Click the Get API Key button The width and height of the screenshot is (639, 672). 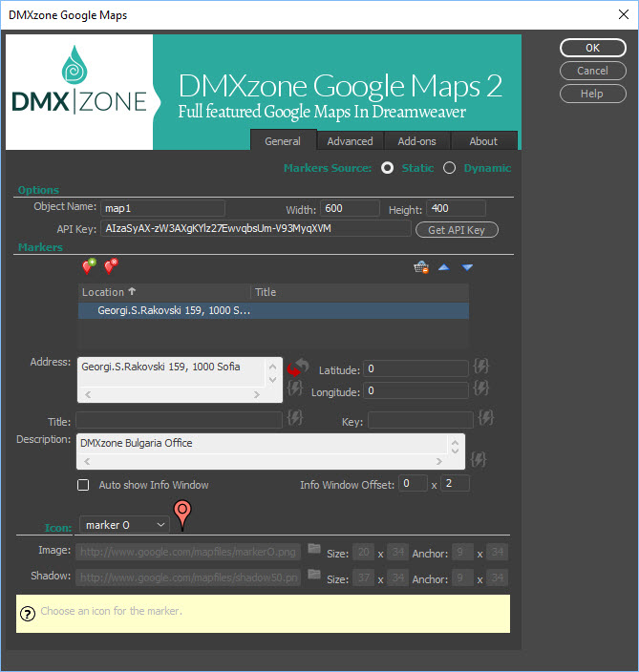click(x=457, y=230)
